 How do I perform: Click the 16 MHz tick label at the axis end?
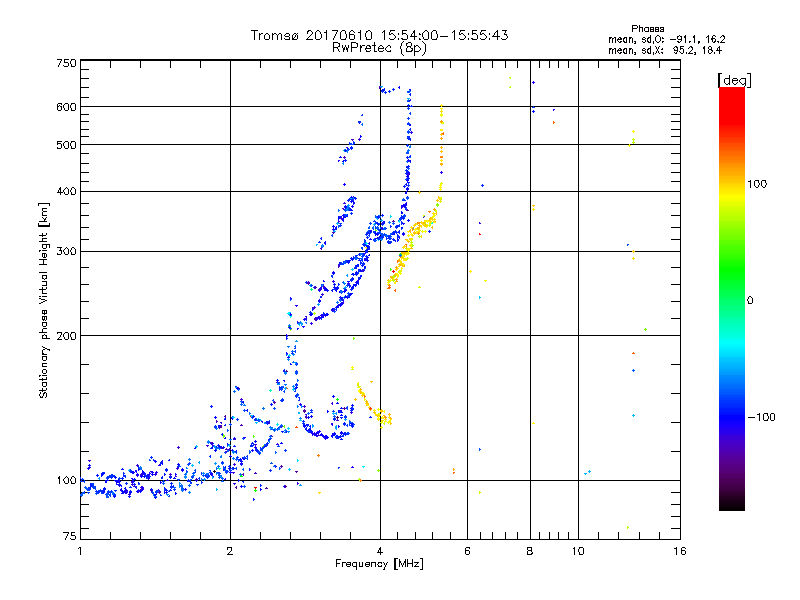680,551
